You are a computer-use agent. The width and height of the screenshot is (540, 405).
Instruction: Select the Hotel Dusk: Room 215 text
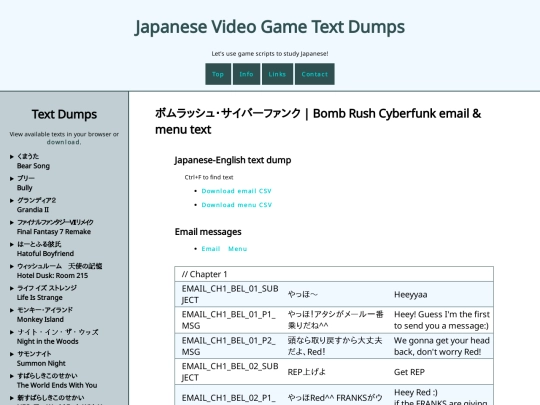pyautogui.click(x=52, y=276)
